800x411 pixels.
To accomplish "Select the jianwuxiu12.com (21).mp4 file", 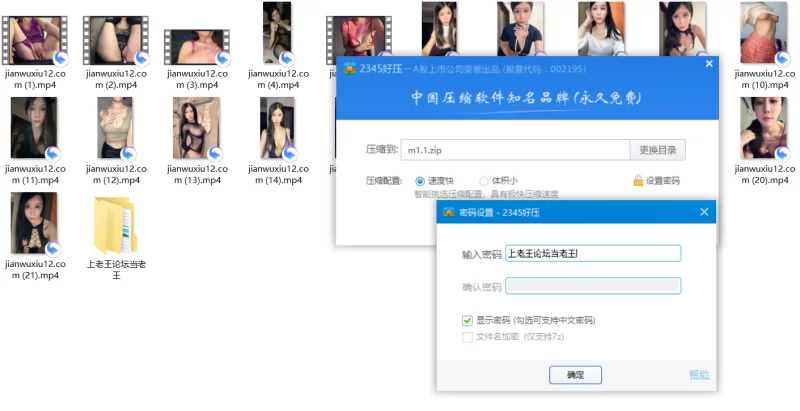I will 33,224.
